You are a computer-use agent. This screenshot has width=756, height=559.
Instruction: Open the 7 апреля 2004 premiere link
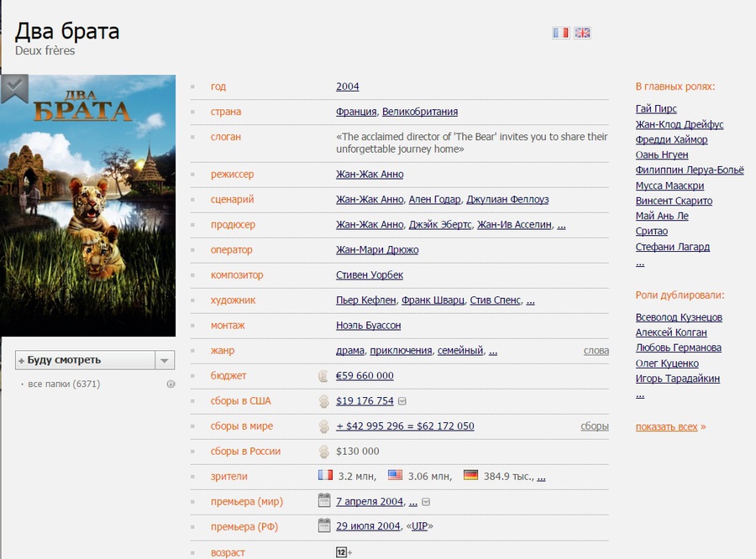(x=370, y=502)
